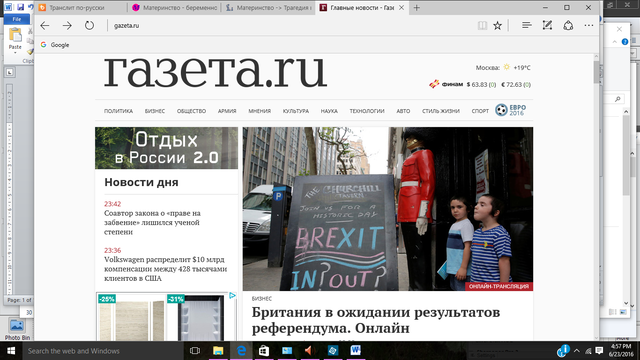Open Task View on the taskbar
Image resolution: width=640 pixels, height=360 pixels.
coord(195,351)
